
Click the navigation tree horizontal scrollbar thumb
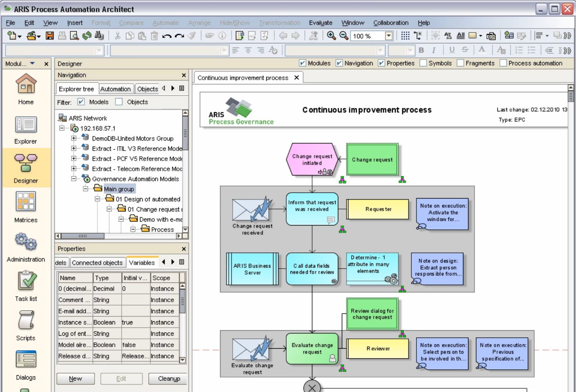tap(83, 236)
